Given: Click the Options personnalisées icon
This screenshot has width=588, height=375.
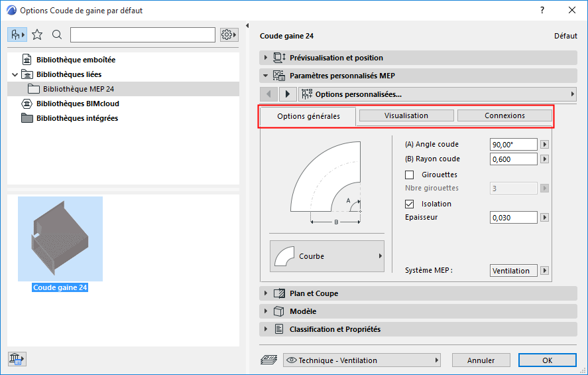Looking at the screenshot, I should 307,94.
